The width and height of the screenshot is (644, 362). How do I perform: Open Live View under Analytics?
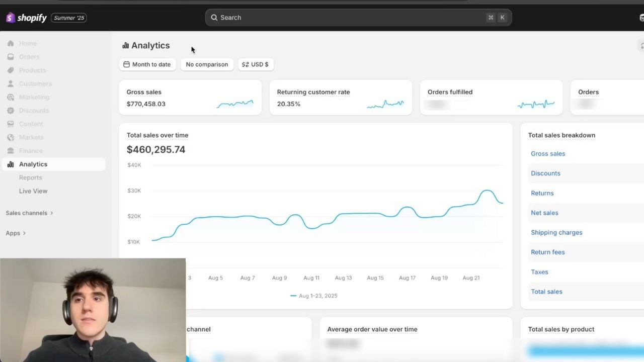click(33, 191)
